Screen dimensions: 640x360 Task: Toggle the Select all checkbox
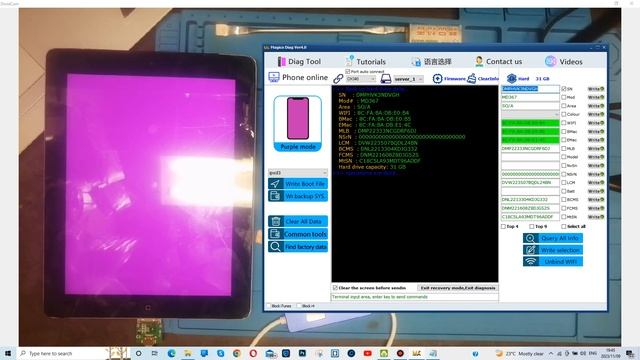[x=564, y=226]
